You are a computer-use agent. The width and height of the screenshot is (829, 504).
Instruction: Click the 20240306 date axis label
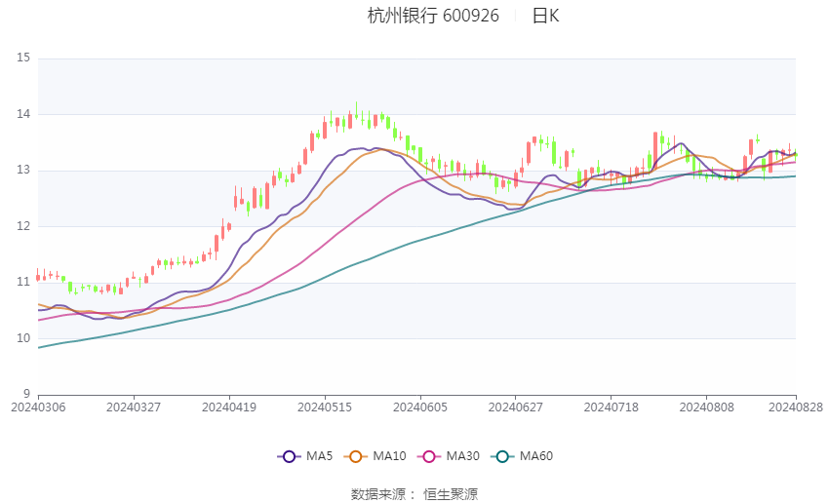(38, 407)
